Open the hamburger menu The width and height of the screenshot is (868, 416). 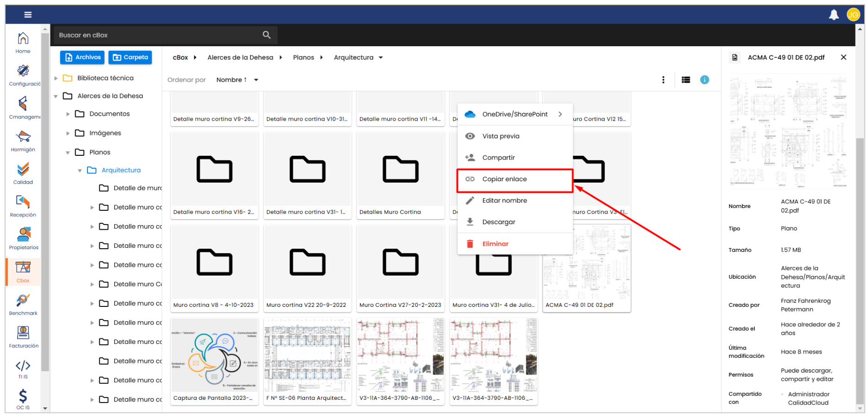tap(28, 15)
